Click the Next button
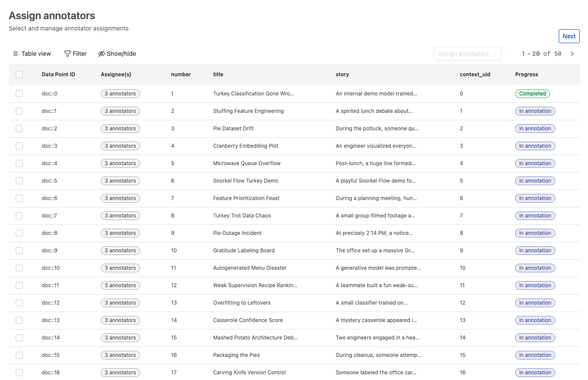 [x=569, y=36]
